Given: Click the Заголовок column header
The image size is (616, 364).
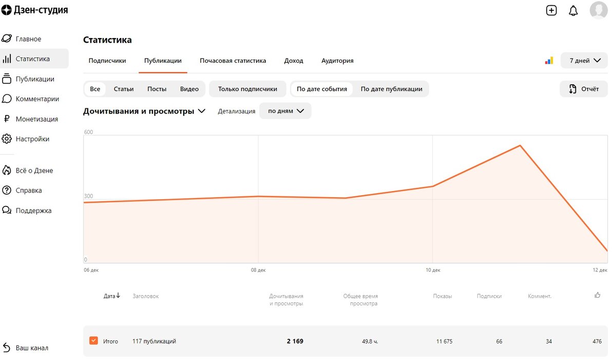Looking at the screenshot, I should click(x=146, y=296).
